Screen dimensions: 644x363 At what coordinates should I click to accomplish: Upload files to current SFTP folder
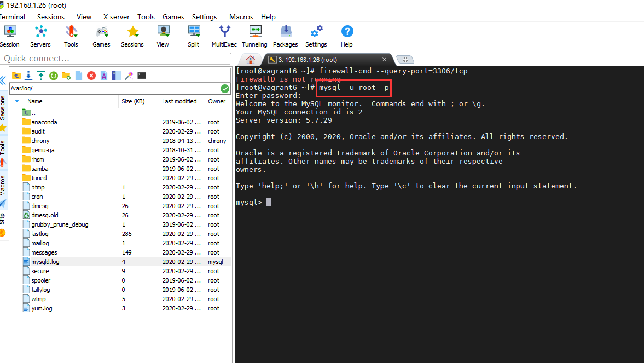point(41,76)
